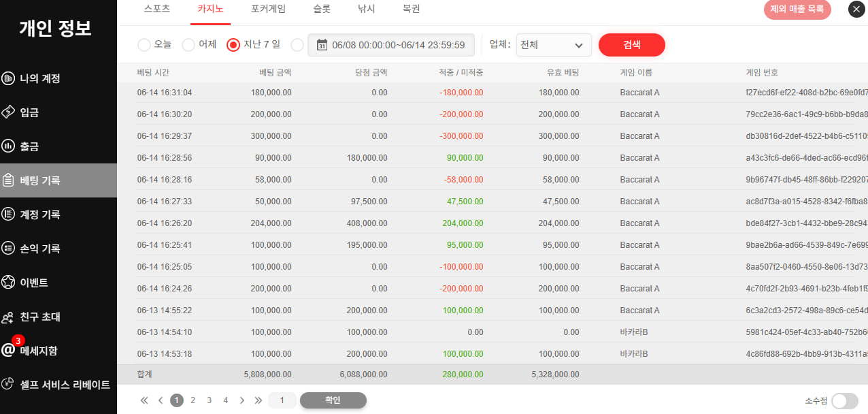Open the Profit/Loss Record (손익 기록) icon
Viewport: 868px width, 414px height.
point(8,249)
